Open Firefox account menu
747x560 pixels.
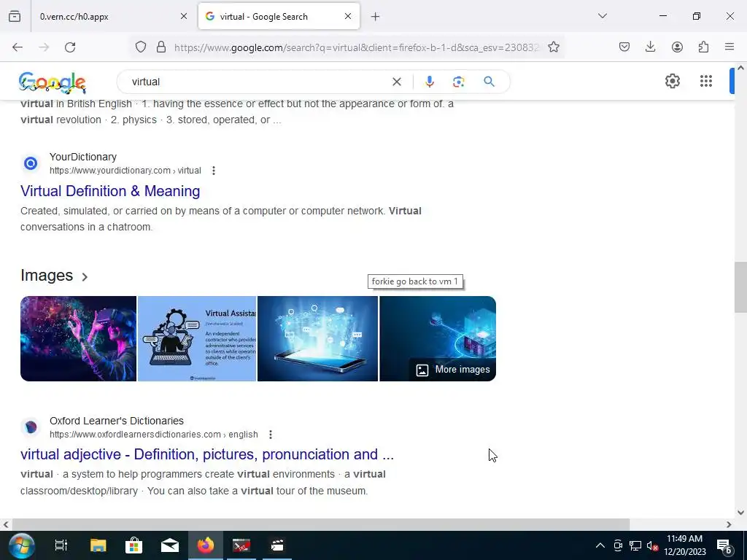point(677,47)
